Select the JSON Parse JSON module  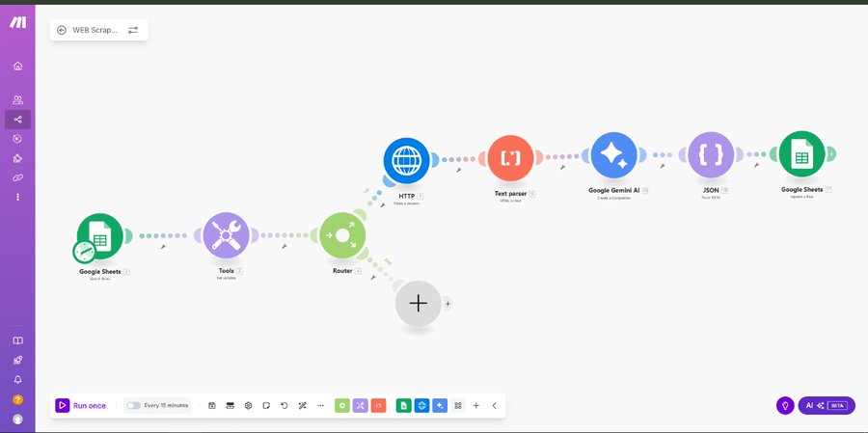point(711,155)
